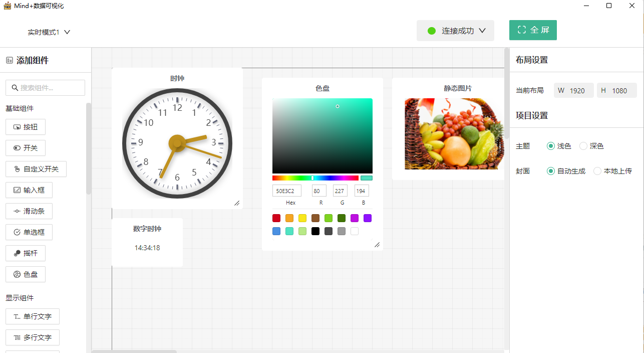Add a 输入框 input box component
The width and height of the screenshot is (644, 353).
pos(29,190)
